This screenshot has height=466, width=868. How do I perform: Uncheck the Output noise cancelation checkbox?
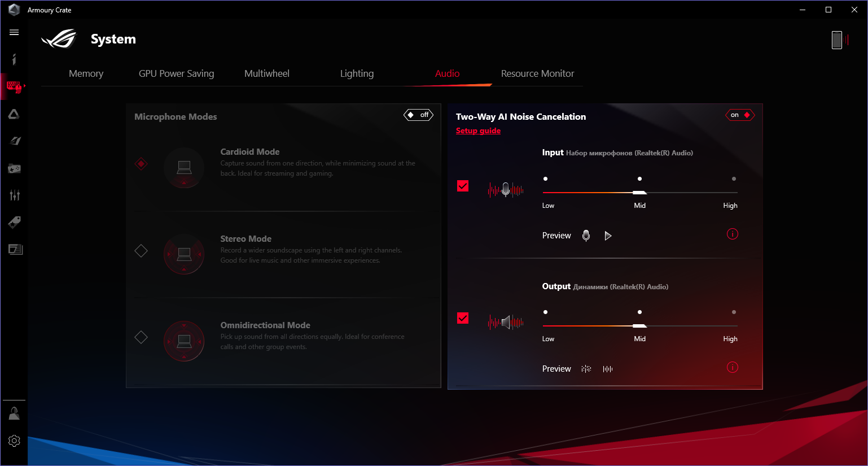pyautogui.click(x=463, y=319)
